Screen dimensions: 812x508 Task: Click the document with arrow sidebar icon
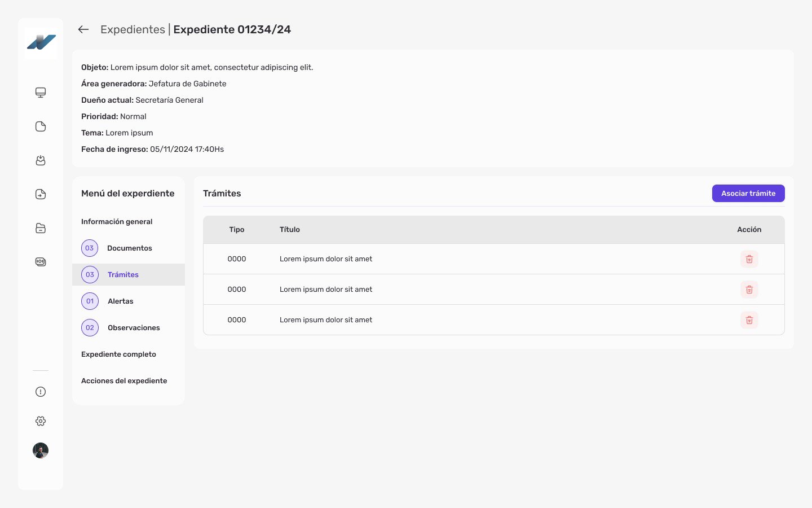(x=41, y=194)
